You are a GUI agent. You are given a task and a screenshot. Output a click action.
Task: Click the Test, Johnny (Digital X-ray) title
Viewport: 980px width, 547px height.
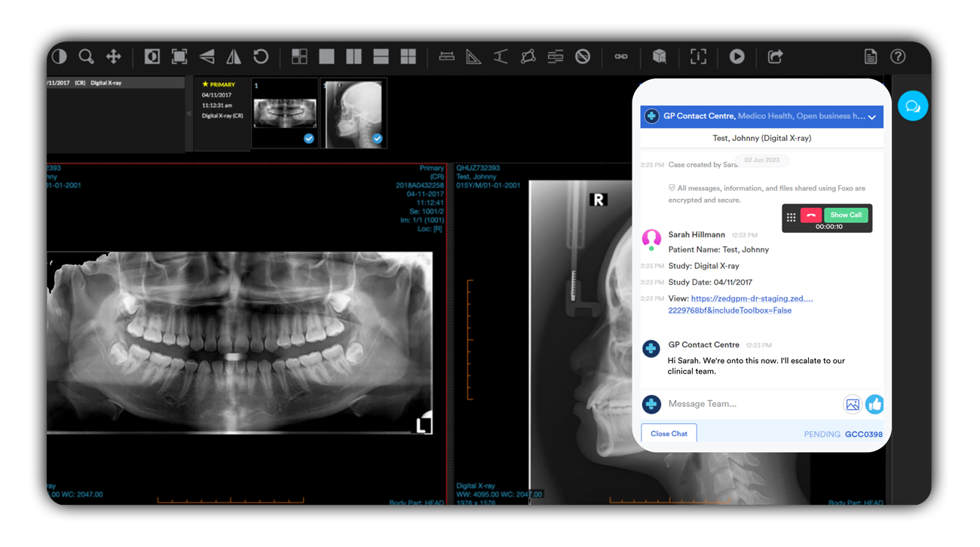[x=761, y=139]
